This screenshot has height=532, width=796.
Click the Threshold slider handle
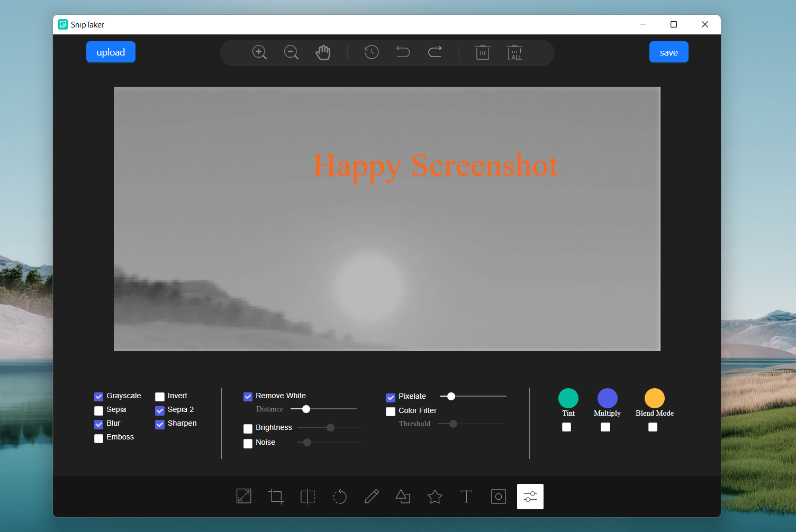coord(453,424)
